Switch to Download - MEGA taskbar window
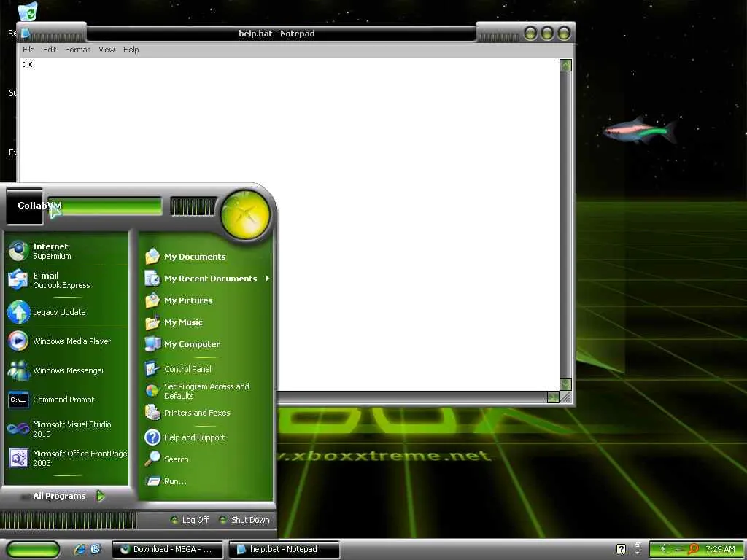Image resolution: width=747 pixels, height=560 pixels. (x=168, y=549)
